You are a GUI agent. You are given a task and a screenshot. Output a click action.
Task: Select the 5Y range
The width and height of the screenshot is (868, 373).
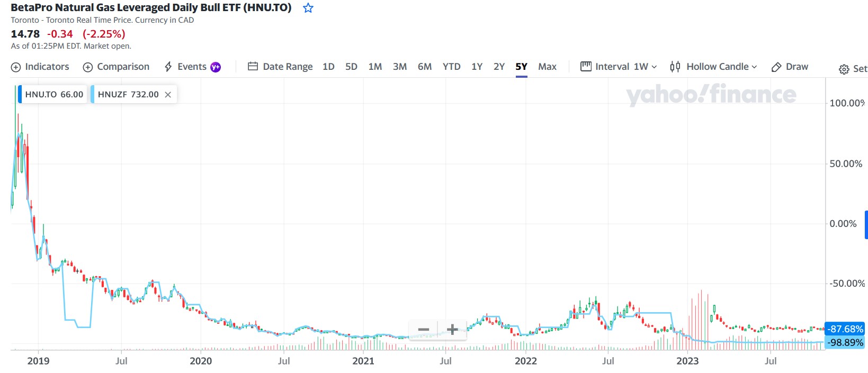[x=522, y=67]
